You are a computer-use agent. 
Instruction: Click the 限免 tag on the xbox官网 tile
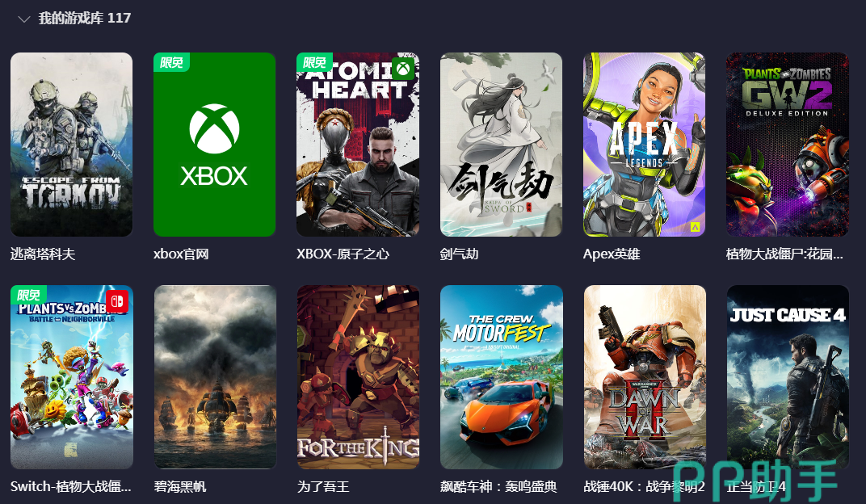[x=171, y=62]
